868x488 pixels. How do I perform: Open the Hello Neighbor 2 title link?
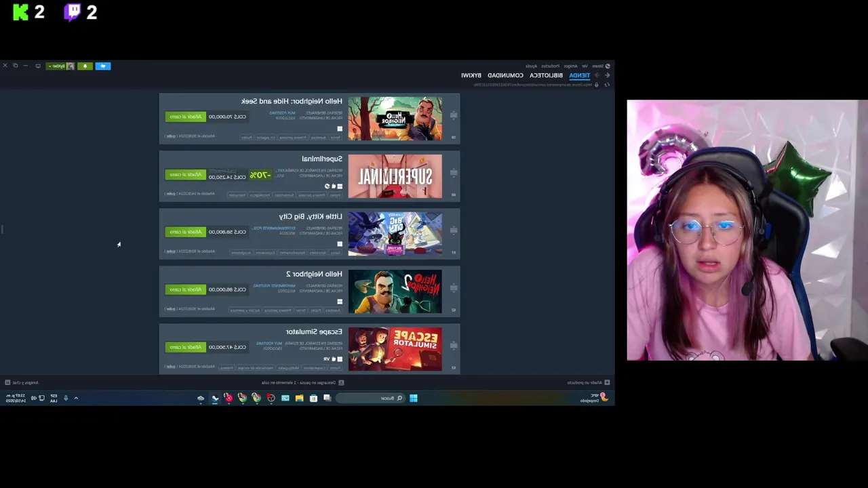(x=314, y=274)
